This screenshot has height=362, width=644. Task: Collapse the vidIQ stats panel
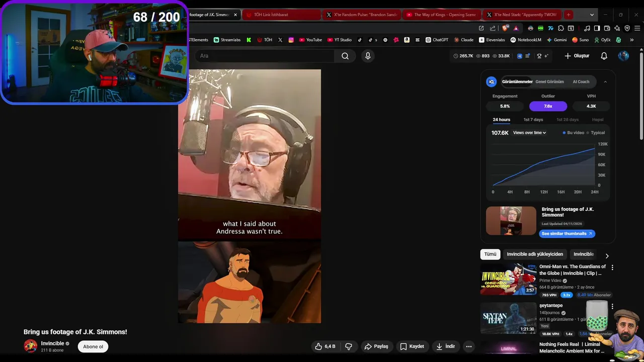coord(605,81)
